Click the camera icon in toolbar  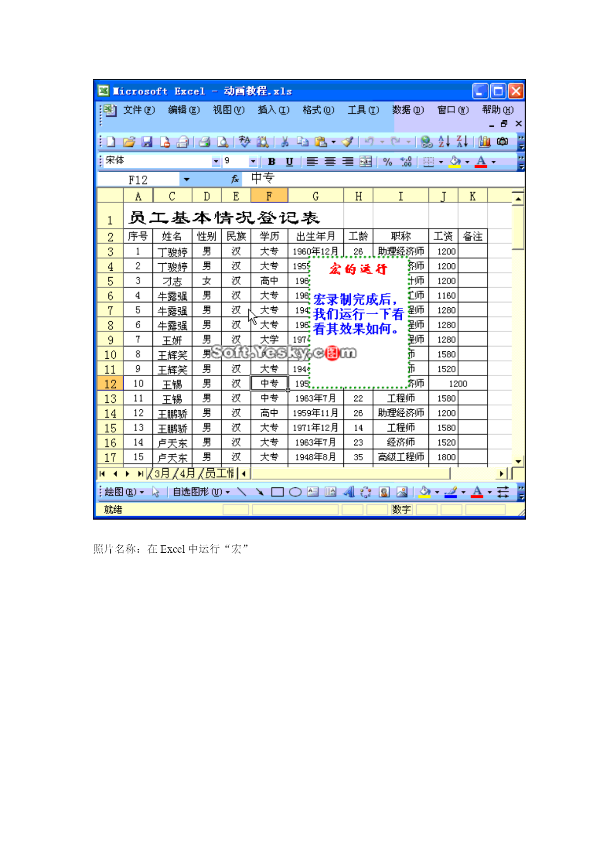503,142
